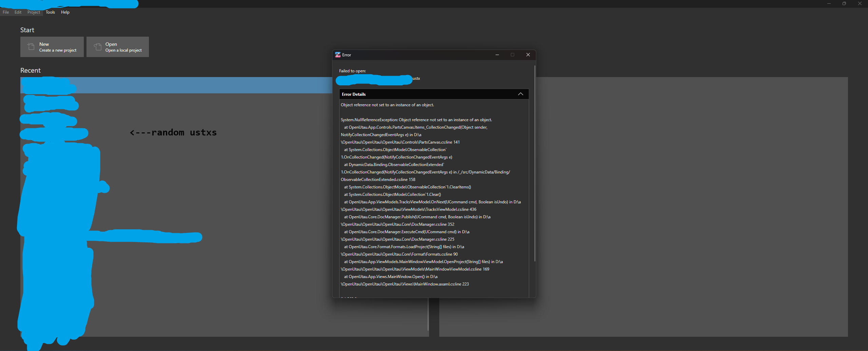Click the "Start" heading
868x351 pixels.
(x=27, y=30)
